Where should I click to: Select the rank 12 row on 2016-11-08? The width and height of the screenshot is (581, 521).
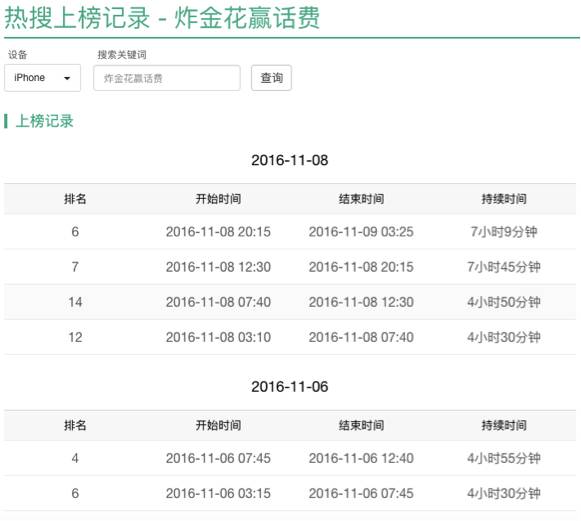tap(290, 337)
